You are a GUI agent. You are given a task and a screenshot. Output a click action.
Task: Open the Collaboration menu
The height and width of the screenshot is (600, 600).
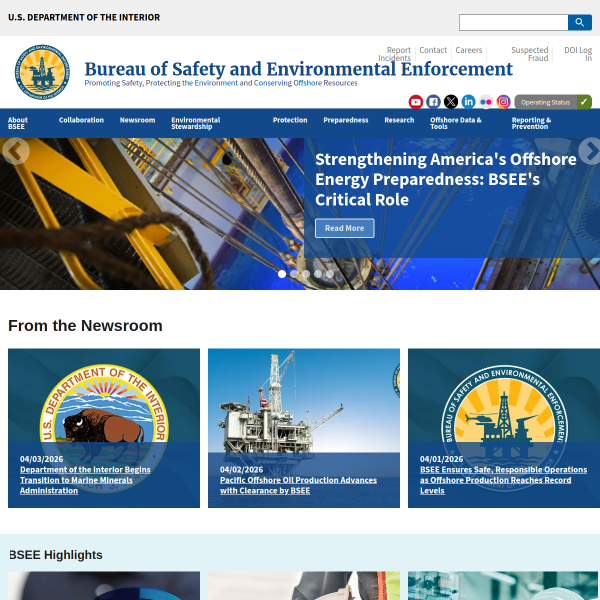(82, 120)
